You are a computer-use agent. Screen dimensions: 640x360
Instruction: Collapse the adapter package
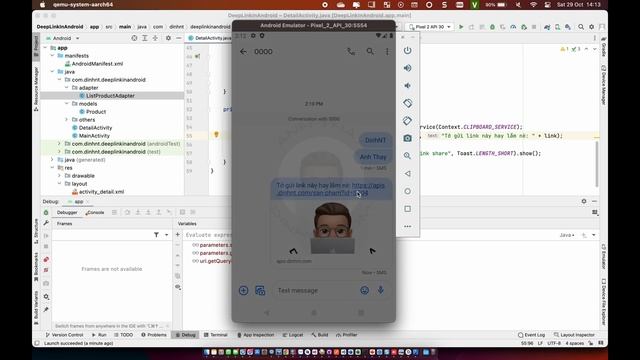[67, 88]
